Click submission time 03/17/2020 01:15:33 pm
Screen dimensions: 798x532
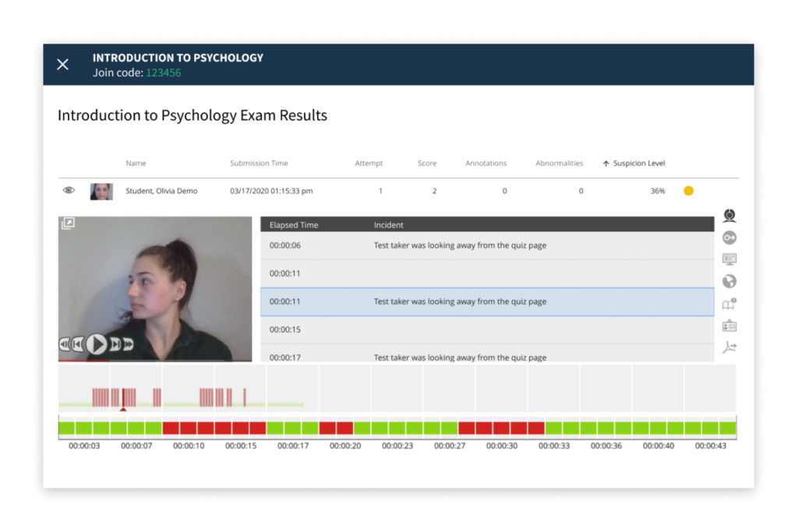[x=271, y=191]
